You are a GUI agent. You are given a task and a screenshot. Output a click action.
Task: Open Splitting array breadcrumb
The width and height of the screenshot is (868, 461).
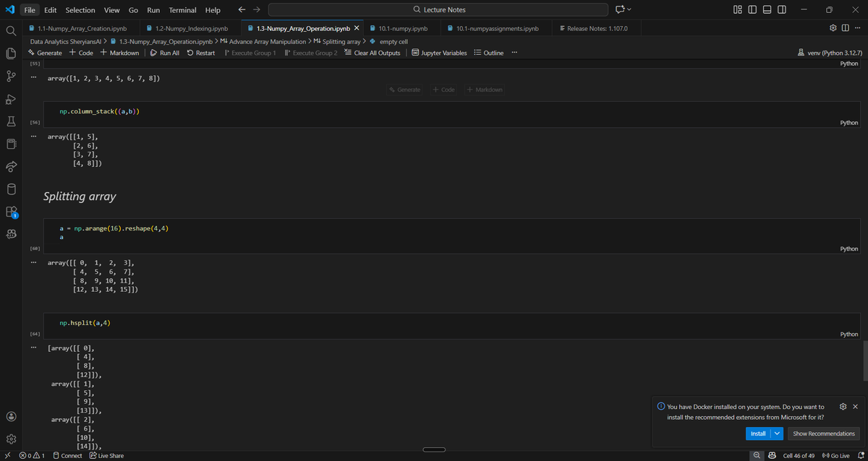[336, 42]
